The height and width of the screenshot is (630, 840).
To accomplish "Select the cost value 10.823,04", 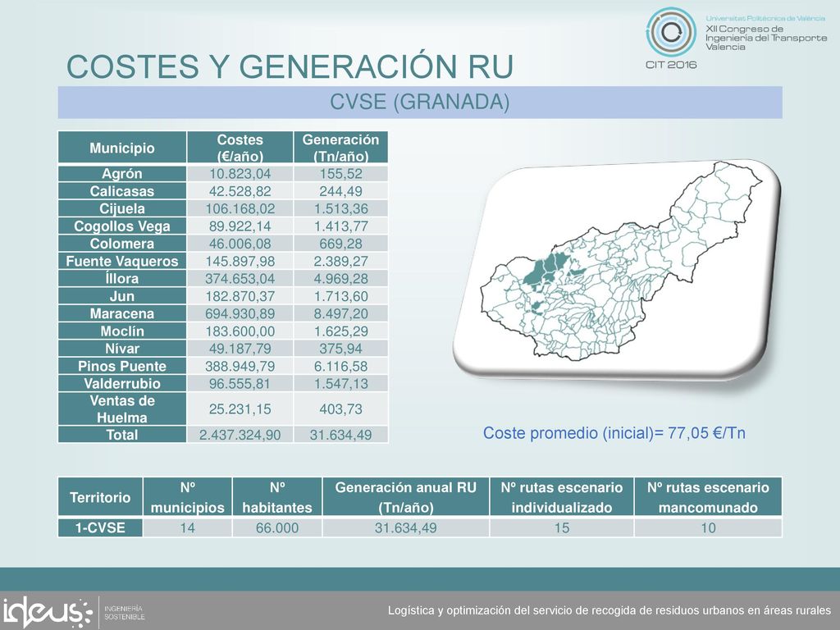I will tap(240, 174).
